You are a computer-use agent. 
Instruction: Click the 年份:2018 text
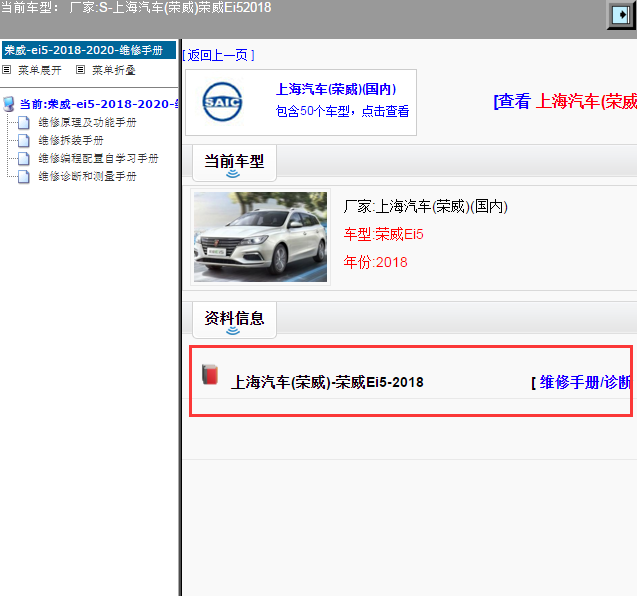[x=375, y=262]
